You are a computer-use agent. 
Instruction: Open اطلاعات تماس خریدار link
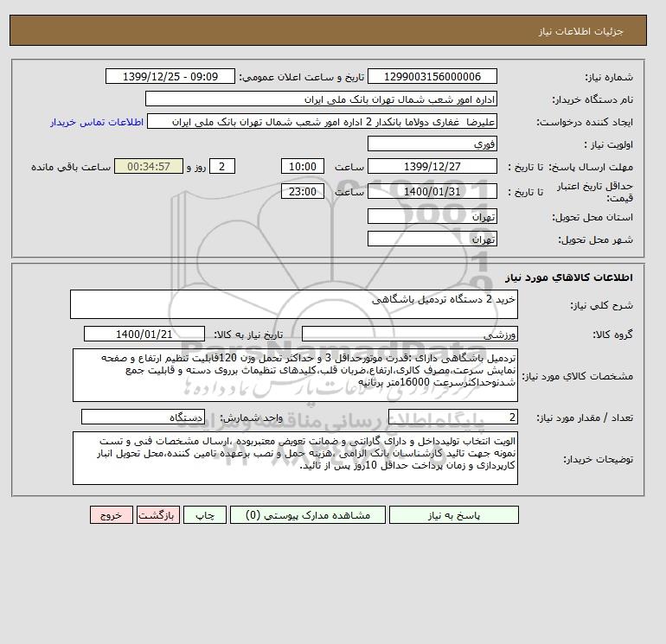97,122
